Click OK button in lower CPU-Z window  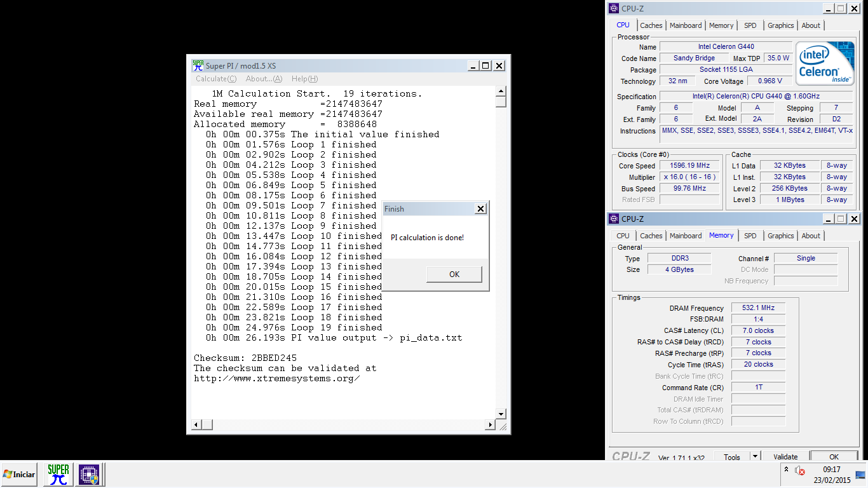pyautogui.click(x=834, y=457)
